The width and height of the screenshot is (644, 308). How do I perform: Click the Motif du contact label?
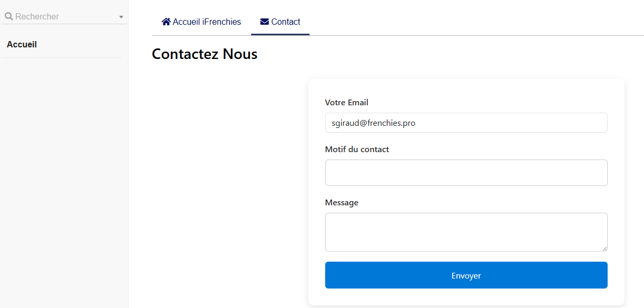pos(357,150)
